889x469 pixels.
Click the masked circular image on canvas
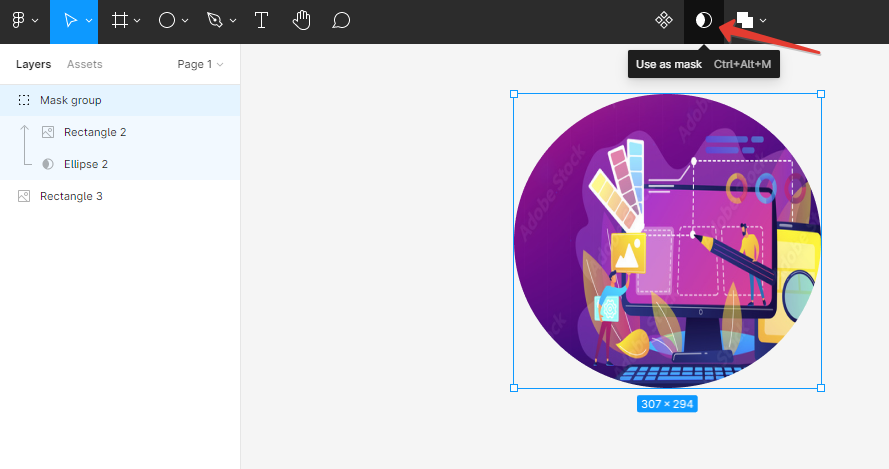667,241
